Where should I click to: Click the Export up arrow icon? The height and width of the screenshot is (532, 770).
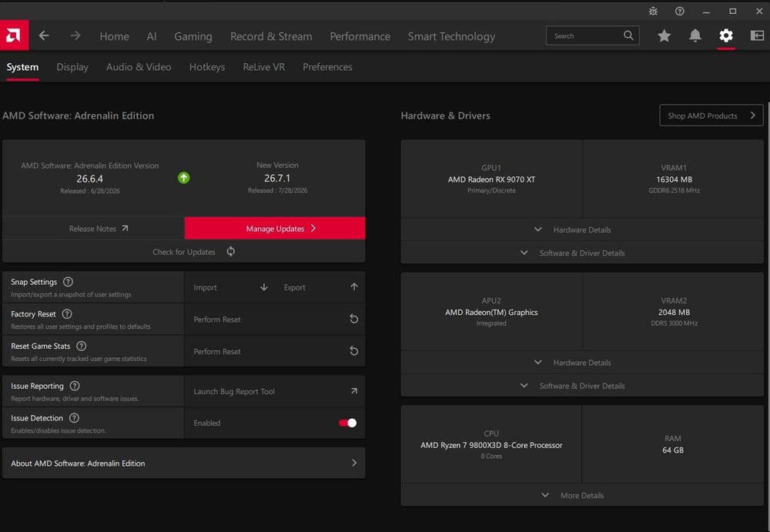coord(354,286)
